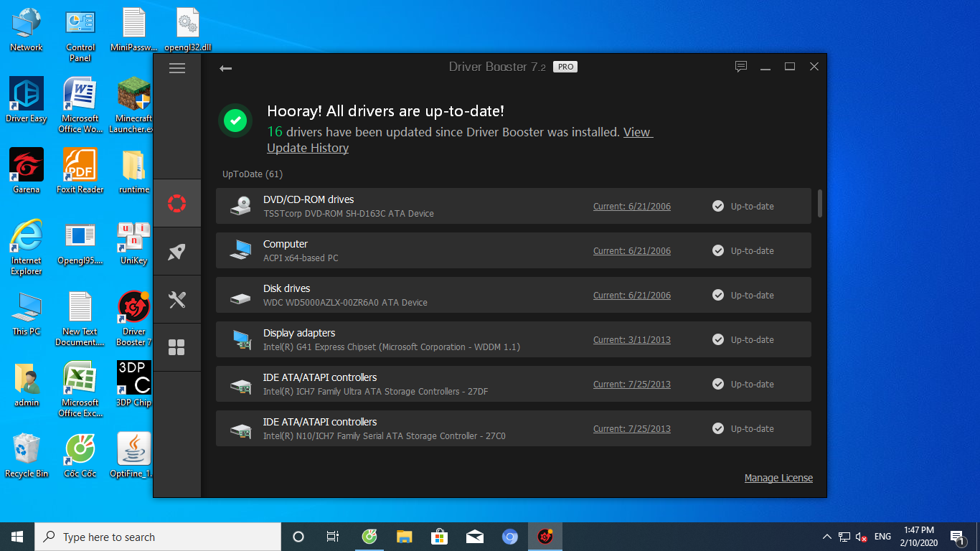
Task: Open the Boost rocket sidebar icon
Action: click(176, 251)
